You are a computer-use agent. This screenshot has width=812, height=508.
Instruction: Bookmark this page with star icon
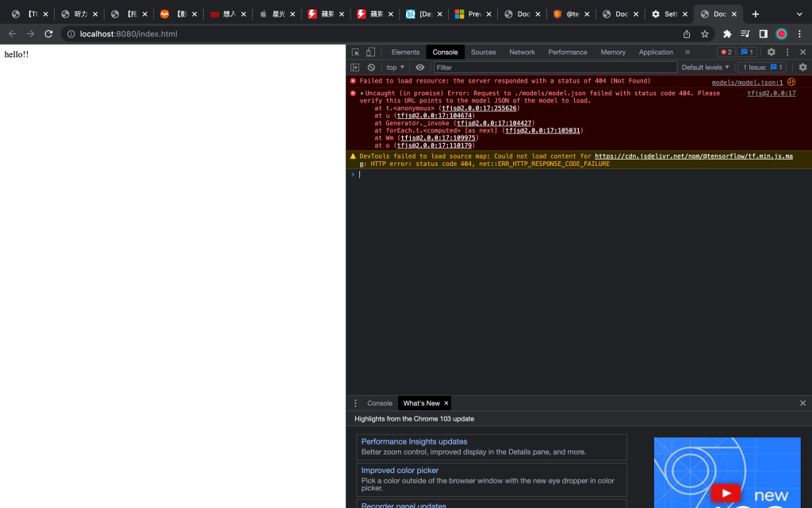[x=705, y=34]
